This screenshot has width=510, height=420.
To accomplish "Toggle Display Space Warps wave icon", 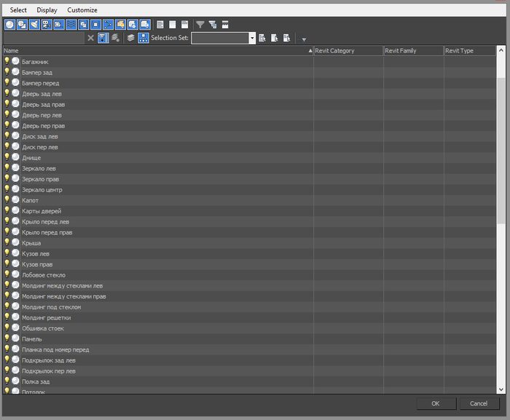I will tap(71, 24).
